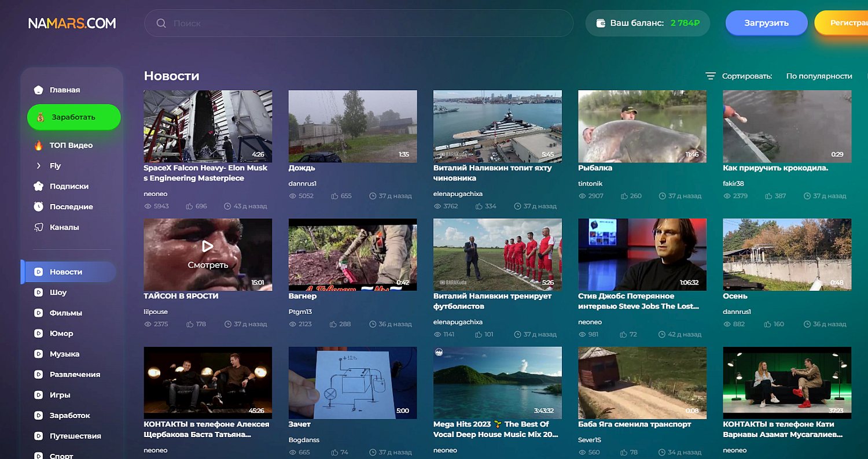Screen dimensions: 868x459
Task: Click the magnifier icon in search bar
Action: coord(161,24)
